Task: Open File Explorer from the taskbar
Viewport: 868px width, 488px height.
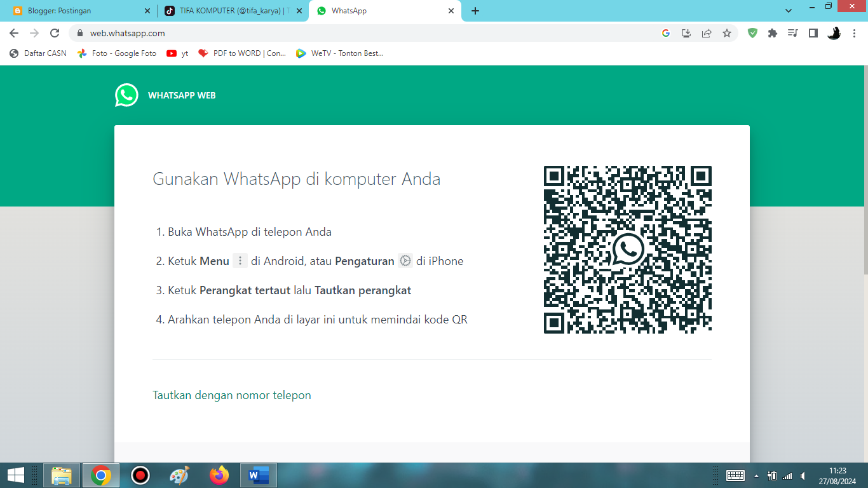Action: pos(62,475)
